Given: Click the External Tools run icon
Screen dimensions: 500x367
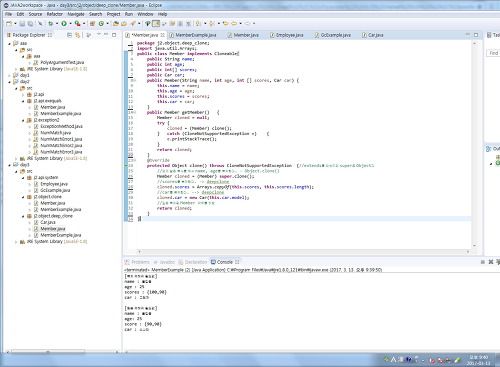Looking at the screenshot, I should point(77,24).
